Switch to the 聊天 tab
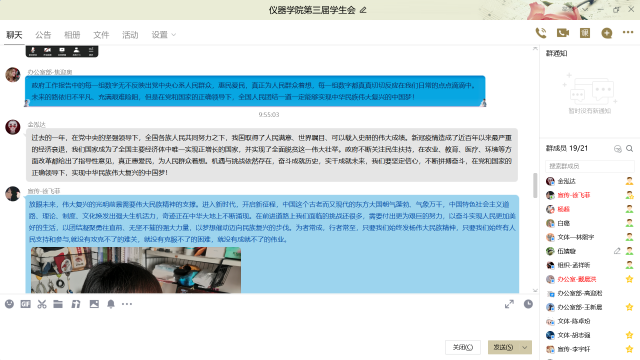This screenshot has height=360, width=640. (x=14, y=35)
